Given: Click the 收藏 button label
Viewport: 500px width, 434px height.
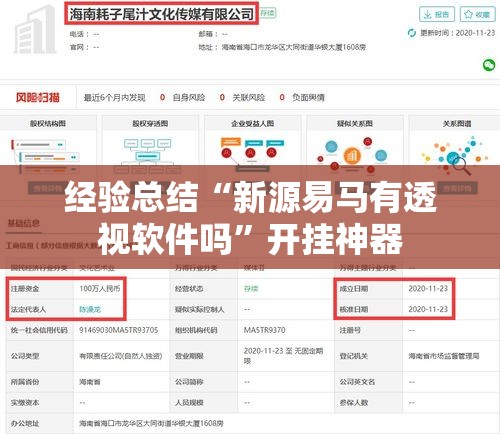Looking at the screenshot, I should pyautogui.click(x=482, y=14).
